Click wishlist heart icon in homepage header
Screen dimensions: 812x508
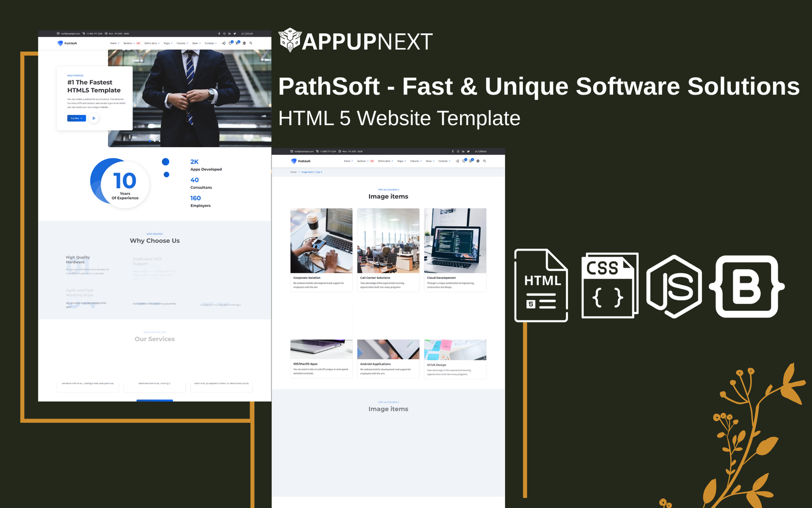(230, 43)
